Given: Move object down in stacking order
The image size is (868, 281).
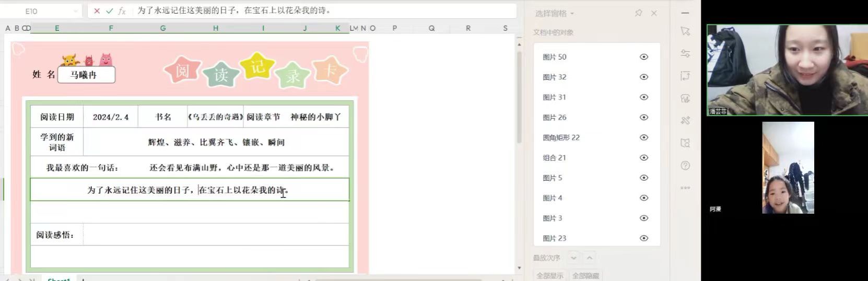Looking at the screenshot, I should pos(573,258).
